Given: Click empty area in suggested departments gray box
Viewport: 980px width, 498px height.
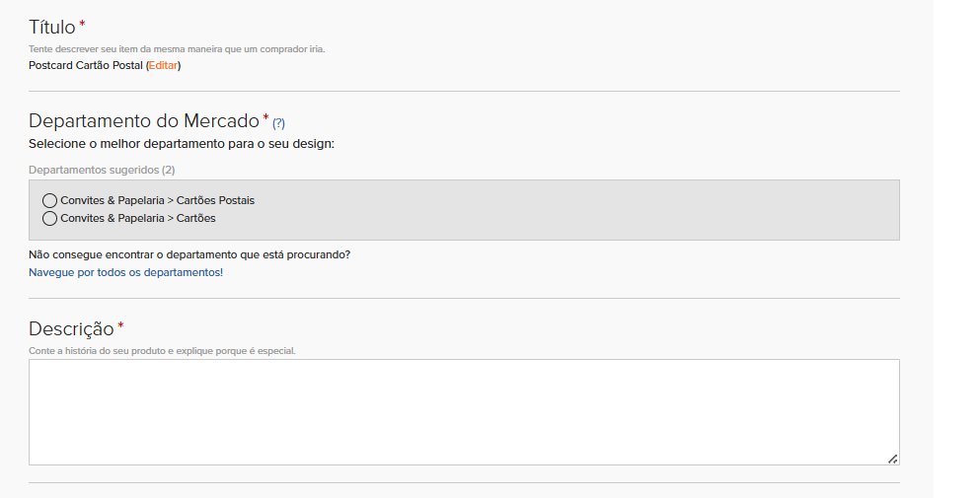Looking at the screenshot, I should click(563, 210).
